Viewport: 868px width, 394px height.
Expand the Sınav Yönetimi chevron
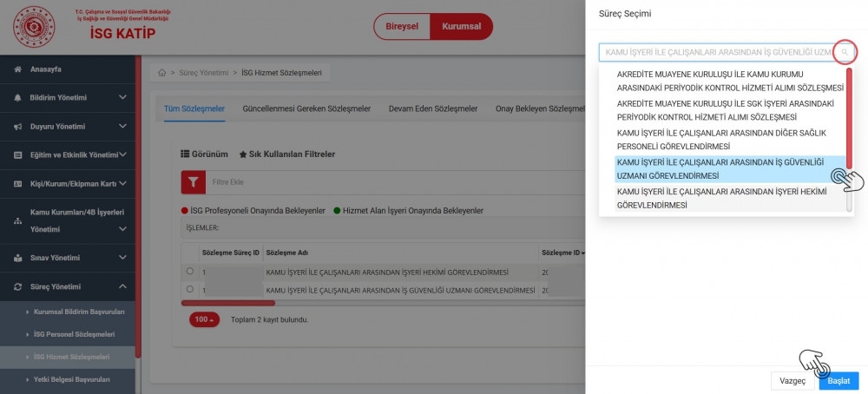pyautogui.click(x=123, y=258)
